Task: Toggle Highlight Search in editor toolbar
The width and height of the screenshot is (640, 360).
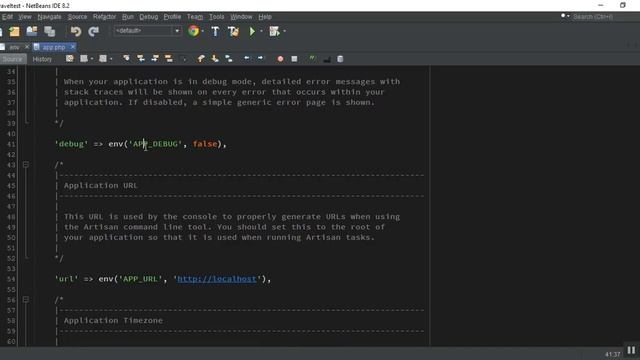Action: pos(169,59)
